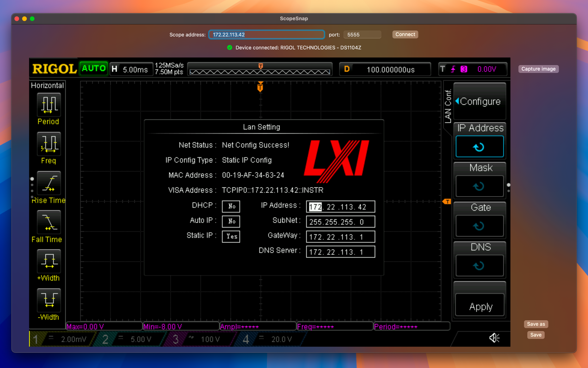The width and height of the screenshot is (588, 368).
Task: Click the 125MSa/s sample rate readout
Action: 169,65
